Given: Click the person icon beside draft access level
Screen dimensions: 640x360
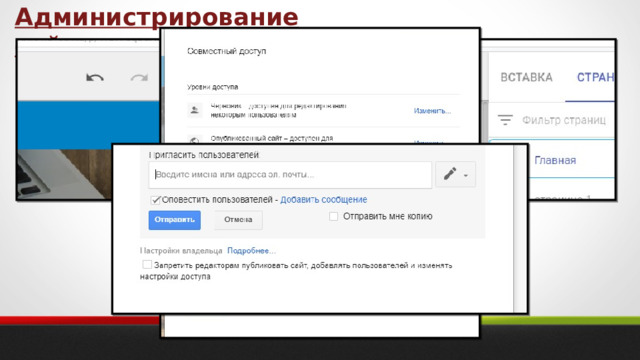Looking at the screenshot, I should (x=195, y=110).
